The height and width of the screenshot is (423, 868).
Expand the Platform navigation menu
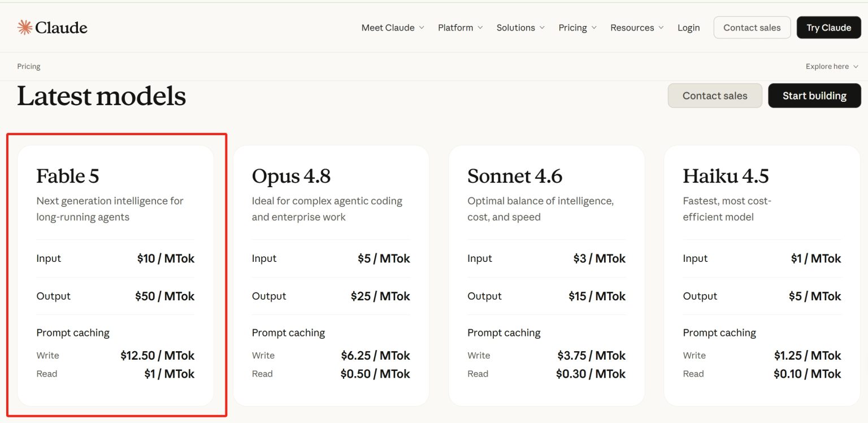point(461,28)
